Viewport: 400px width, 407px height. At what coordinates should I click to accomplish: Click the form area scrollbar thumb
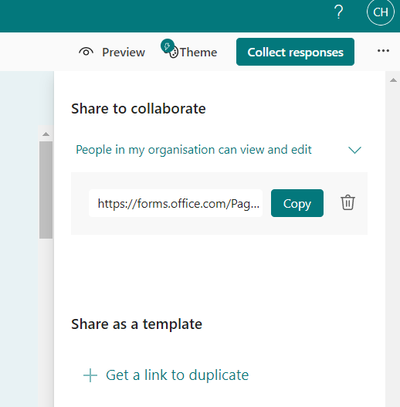[x=46, y=190]
